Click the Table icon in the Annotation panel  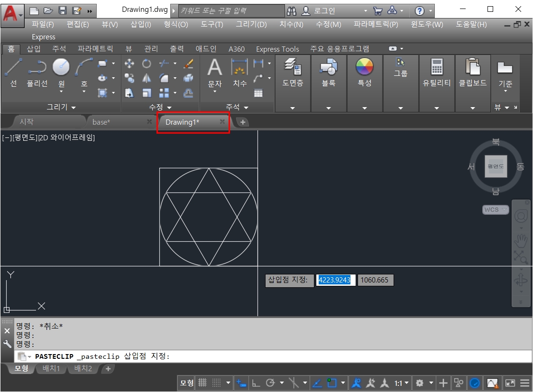[x=258, y=93]
